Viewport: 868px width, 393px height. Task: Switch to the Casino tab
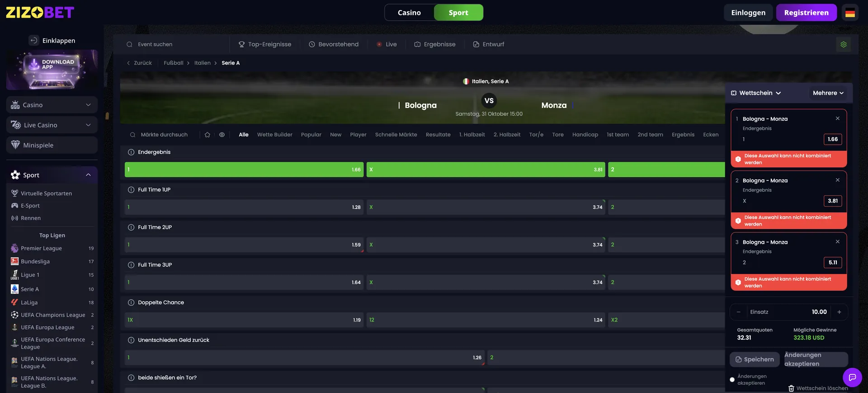pos(409,13)
